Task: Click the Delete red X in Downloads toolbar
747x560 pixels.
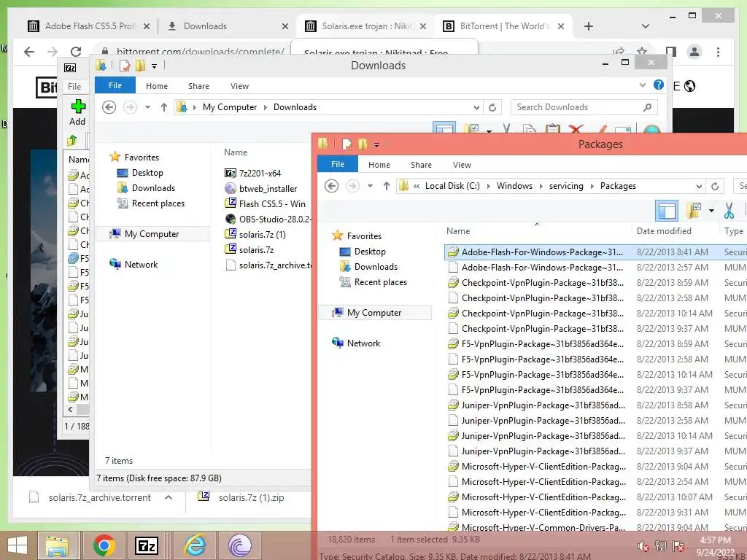Action: coord(576,128)
